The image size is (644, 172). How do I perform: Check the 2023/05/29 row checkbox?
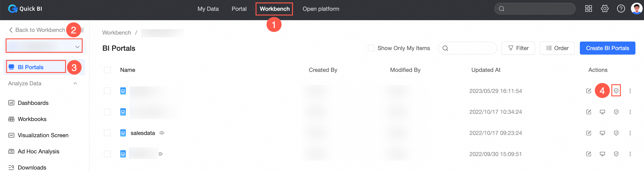[x=107, y=91]
